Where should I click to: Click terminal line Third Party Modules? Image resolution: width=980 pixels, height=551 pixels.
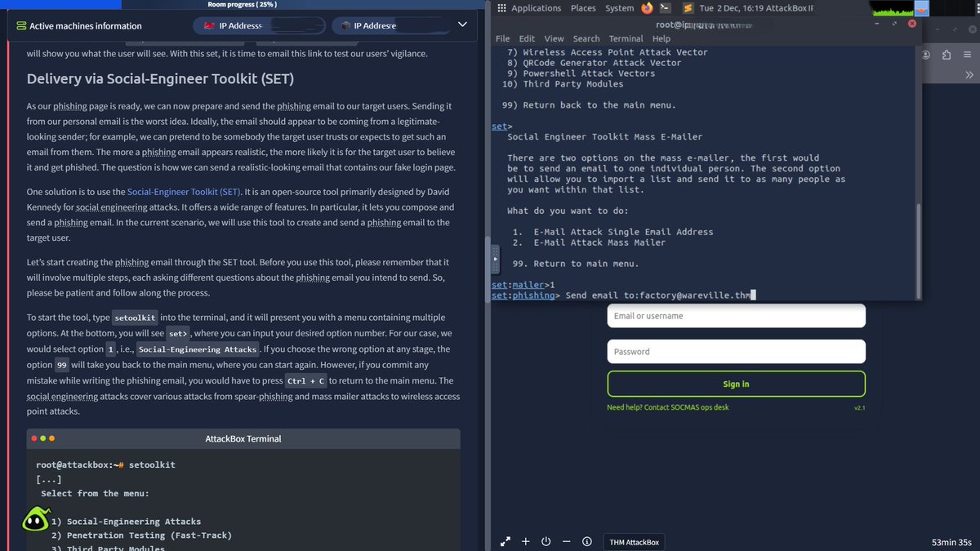[563, 84]
